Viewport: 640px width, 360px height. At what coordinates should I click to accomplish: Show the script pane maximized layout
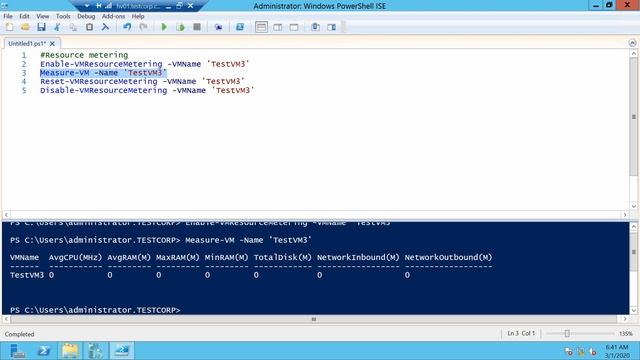294,27
